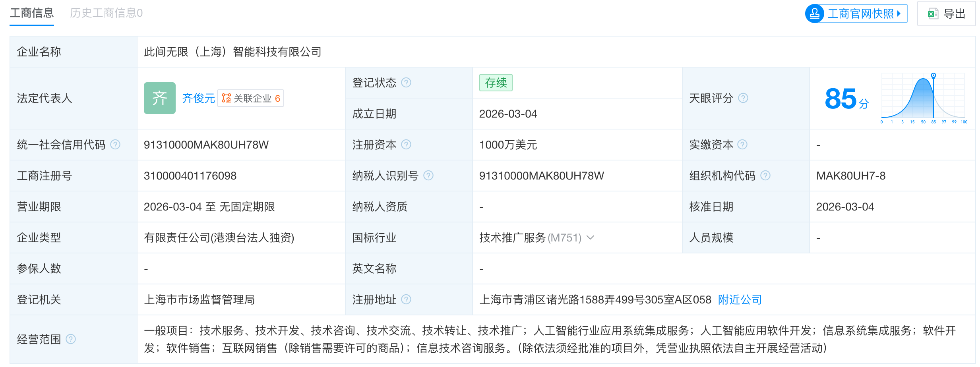Expand the 技术推广服务(M751) industry dropdown
980x367 pixels.
pos(591,238)
